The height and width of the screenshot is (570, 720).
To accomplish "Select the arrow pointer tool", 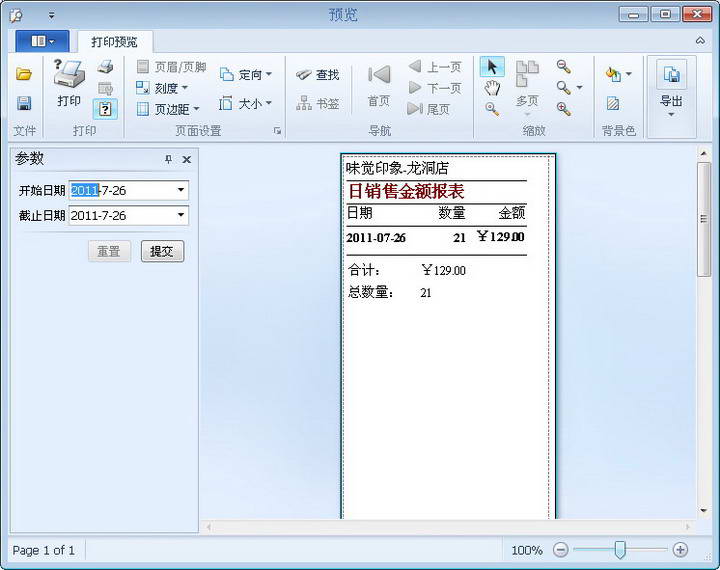I will point(492,67).
